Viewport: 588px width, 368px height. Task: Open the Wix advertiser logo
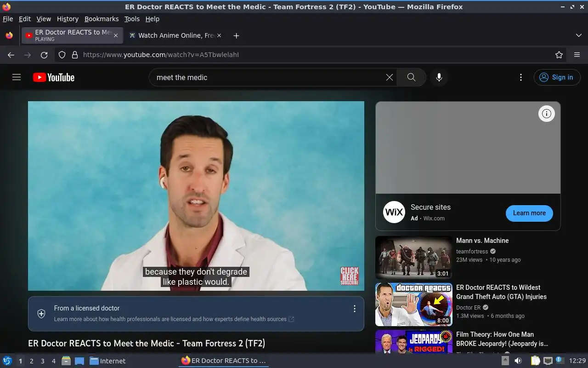[x=394, y=212]
